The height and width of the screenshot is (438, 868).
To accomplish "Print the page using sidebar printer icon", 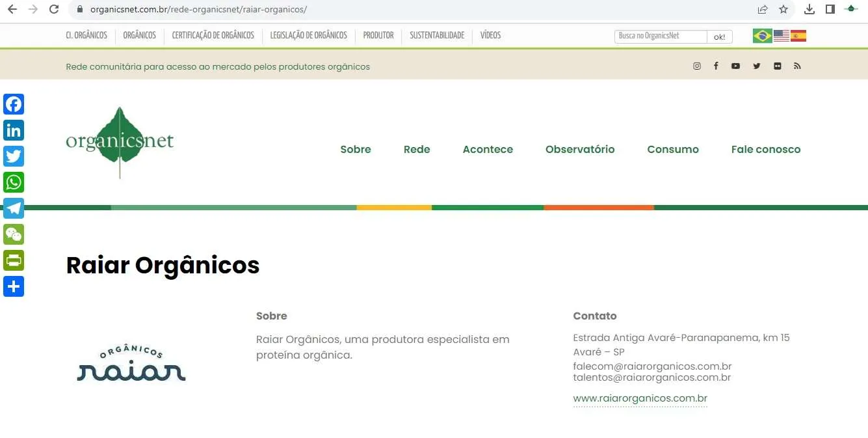I will point(14,260).
